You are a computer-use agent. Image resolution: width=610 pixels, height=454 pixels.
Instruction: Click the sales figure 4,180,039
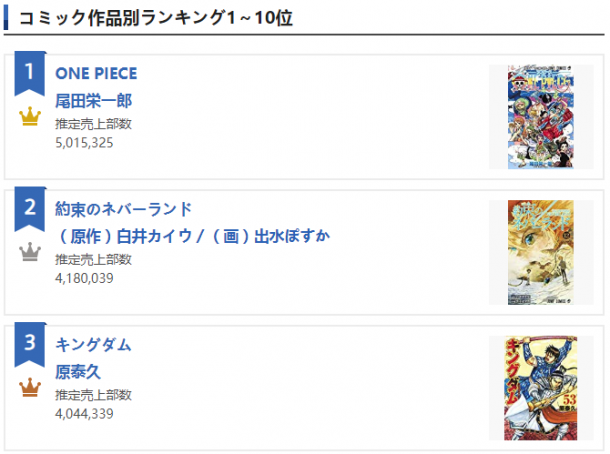[x=84, y=278]
